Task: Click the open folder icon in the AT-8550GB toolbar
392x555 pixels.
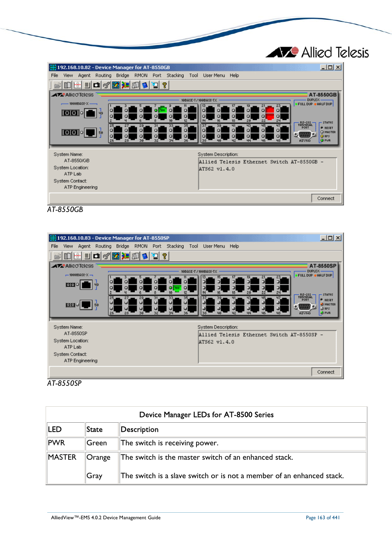Action: coord(58,85)
